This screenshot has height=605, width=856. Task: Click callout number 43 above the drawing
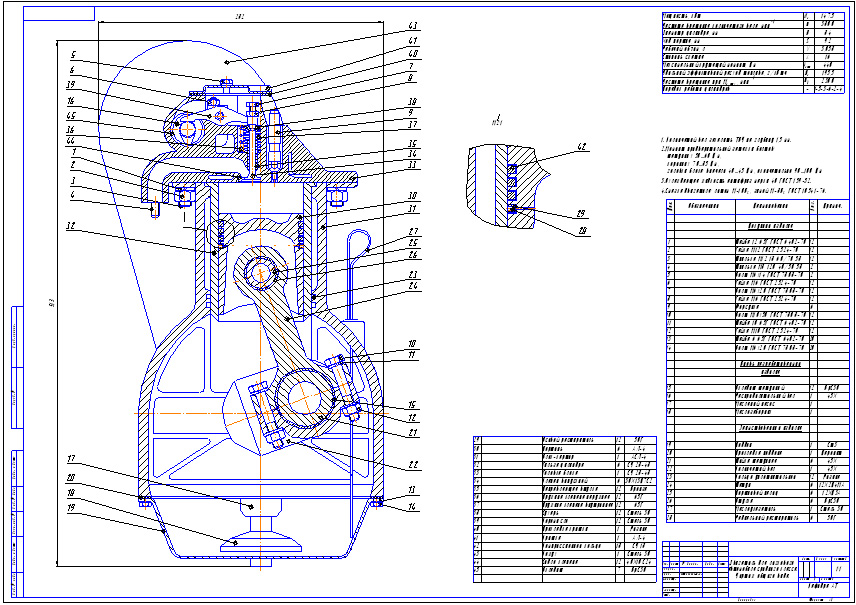413,26
